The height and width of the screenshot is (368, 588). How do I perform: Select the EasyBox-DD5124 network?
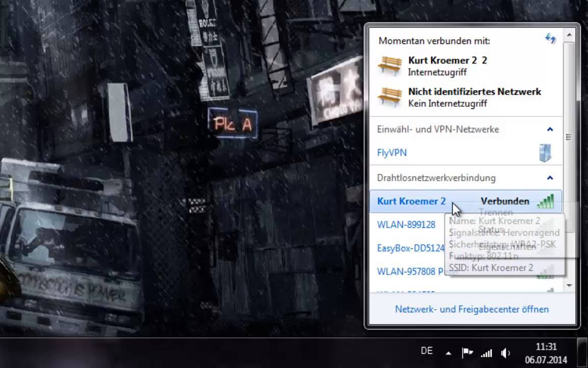[x=410, y=248]
